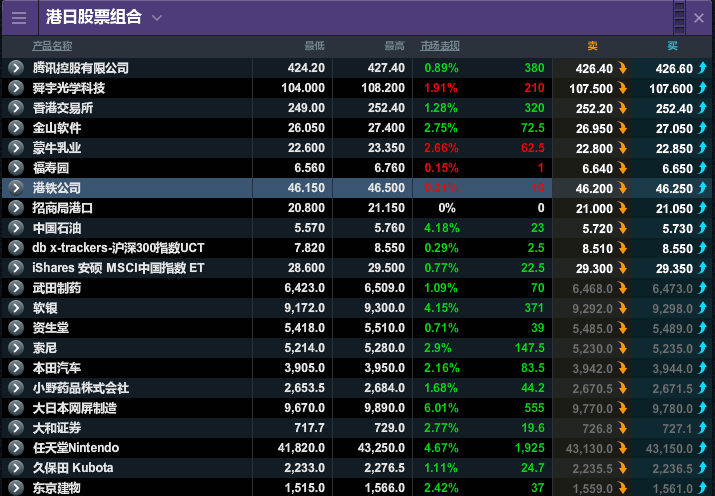Expand the iShares 安硕 MSCI row arrow
715x496 pixels.
[16, 268]
